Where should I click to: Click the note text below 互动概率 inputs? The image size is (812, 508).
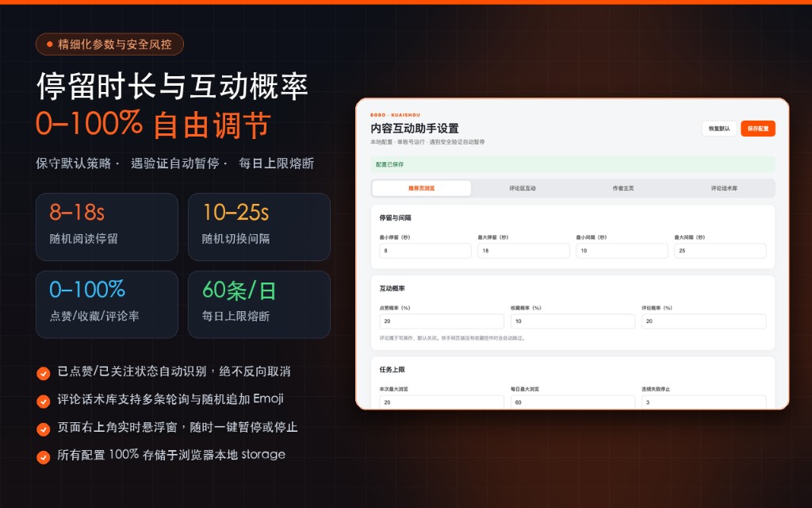tap(452, 338)
